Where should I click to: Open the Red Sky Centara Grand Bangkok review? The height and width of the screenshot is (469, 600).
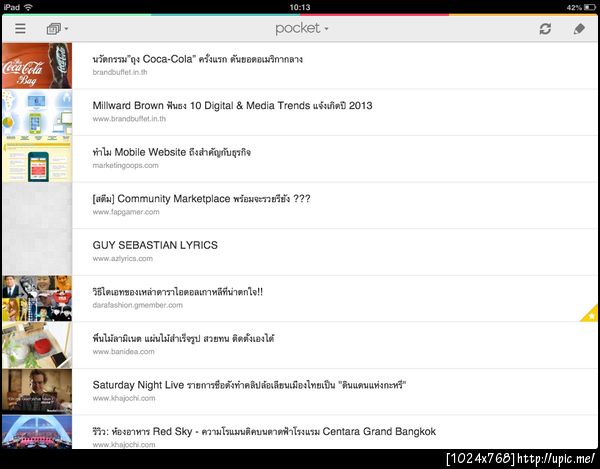coord(264,432)
